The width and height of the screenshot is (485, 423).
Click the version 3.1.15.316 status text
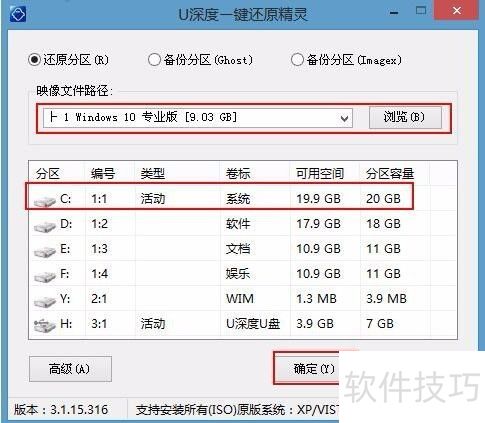[61, 410]
